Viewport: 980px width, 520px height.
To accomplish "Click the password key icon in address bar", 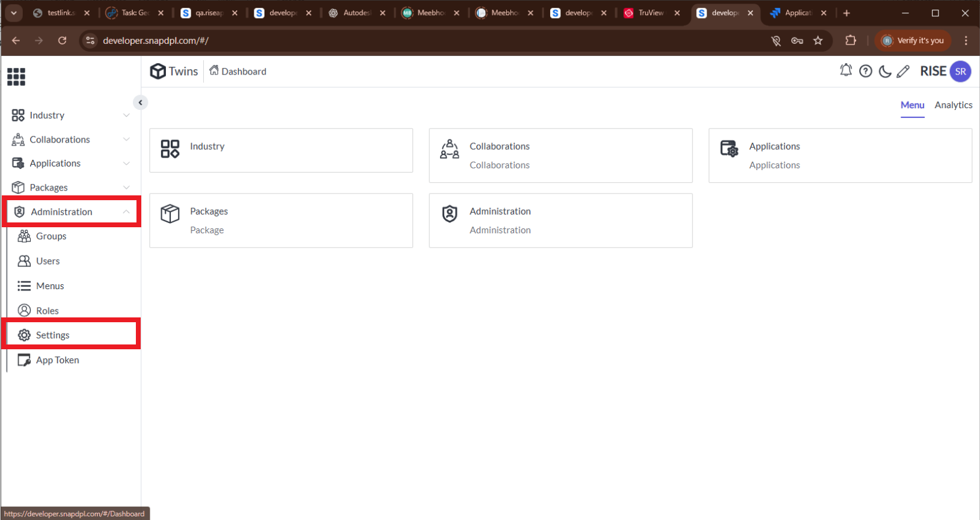I will point(797,40).
